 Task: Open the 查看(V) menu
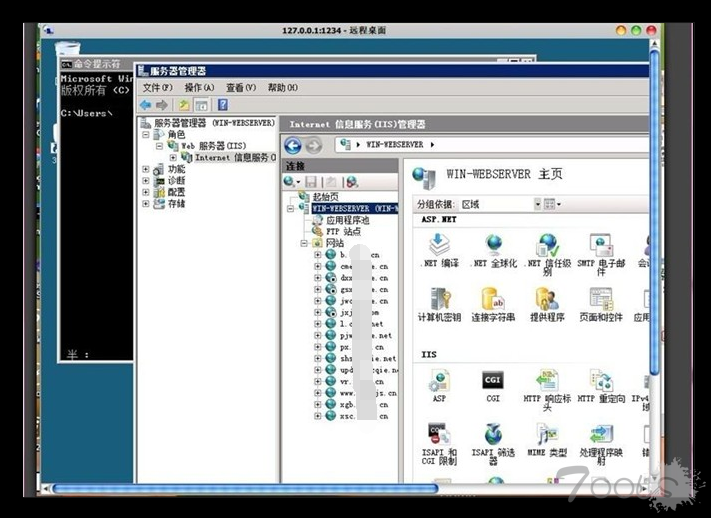pyautogui.click(x=241, y=87)
